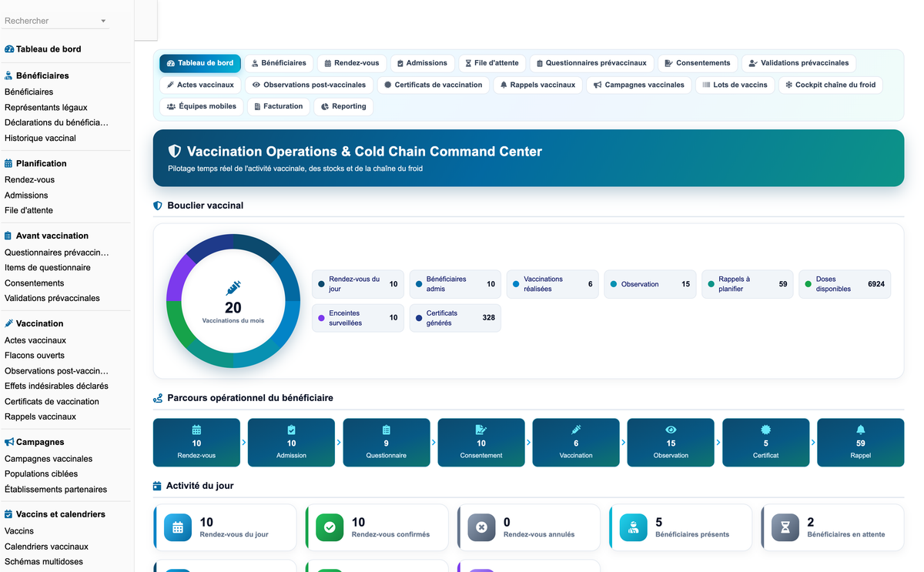The image size is (924, 572).
Task: Click the person icon for Bénéficiaires présents
Action: tap(634, 527)
